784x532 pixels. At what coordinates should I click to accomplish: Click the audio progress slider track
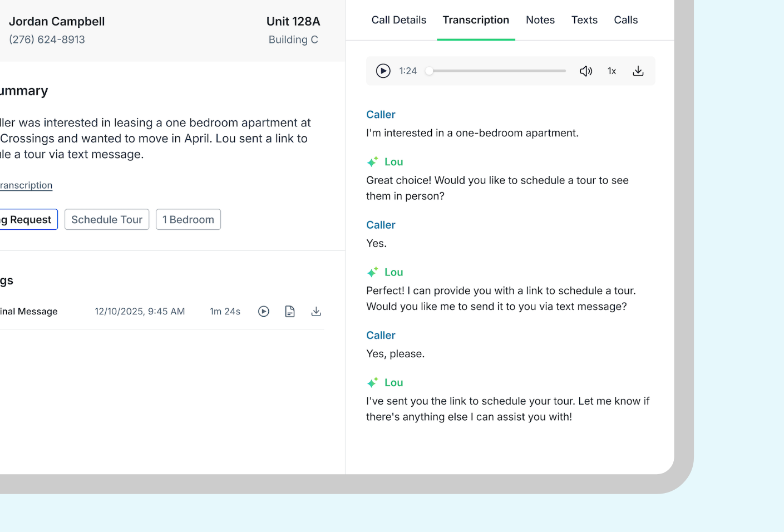[498, 71]
